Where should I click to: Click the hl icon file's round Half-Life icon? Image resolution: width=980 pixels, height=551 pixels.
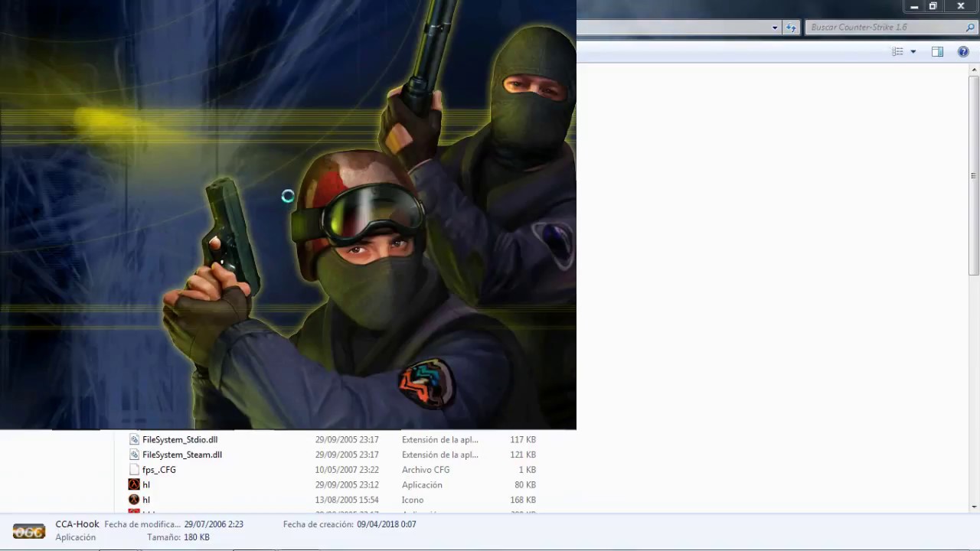pos(134,500)
